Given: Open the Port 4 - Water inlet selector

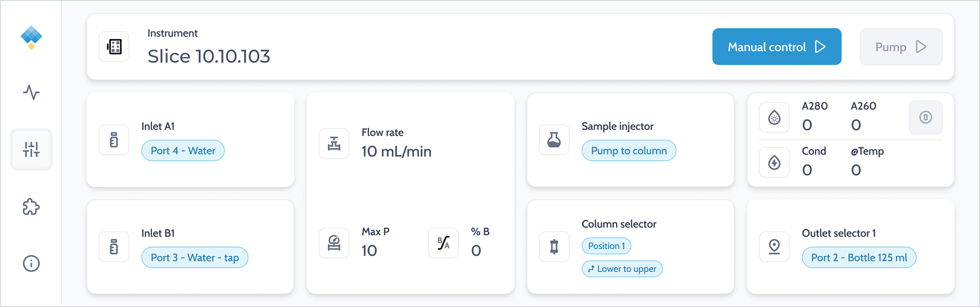Looking at the screenshot, I should pyautogui.click(x=183, y=150).
